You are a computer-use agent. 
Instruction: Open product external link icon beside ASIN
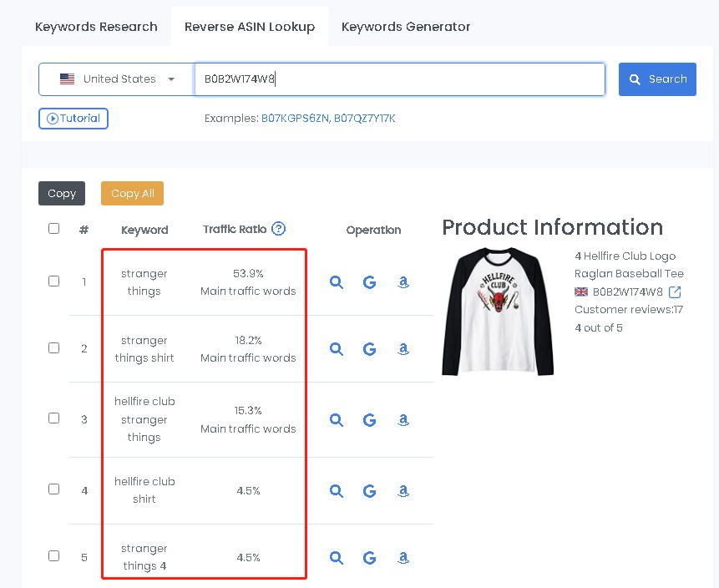click(675, 291)
